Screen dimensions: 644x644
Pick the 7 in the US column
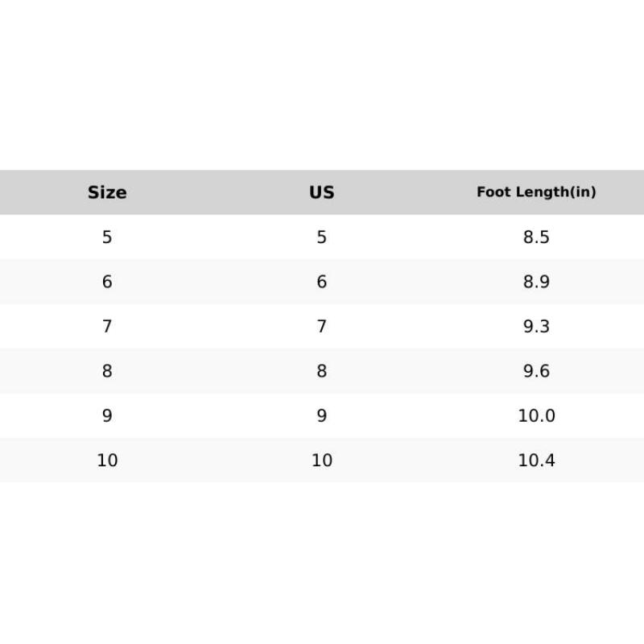[322, 327]
